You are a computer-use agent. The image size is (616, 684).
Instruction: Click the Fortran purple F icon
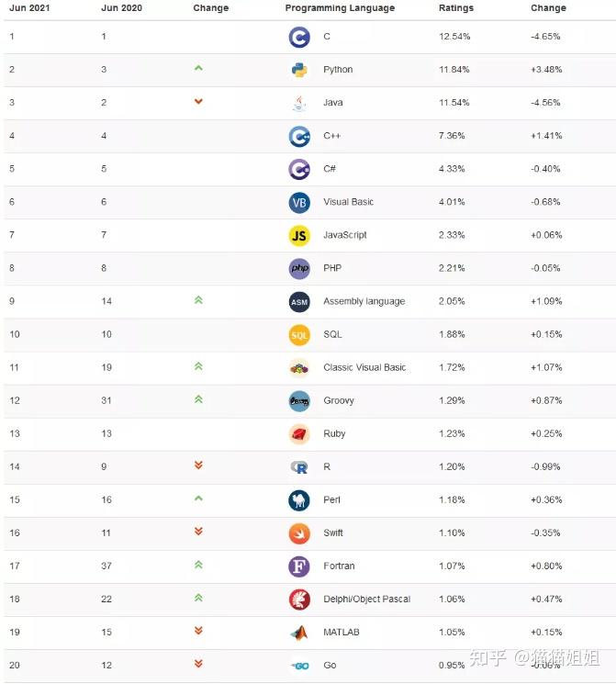299,566
